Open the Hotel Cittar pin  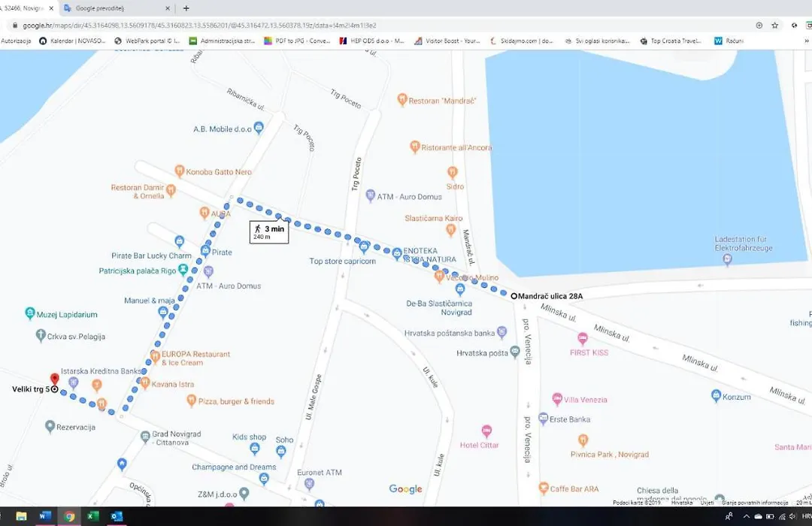coord(486,431)
